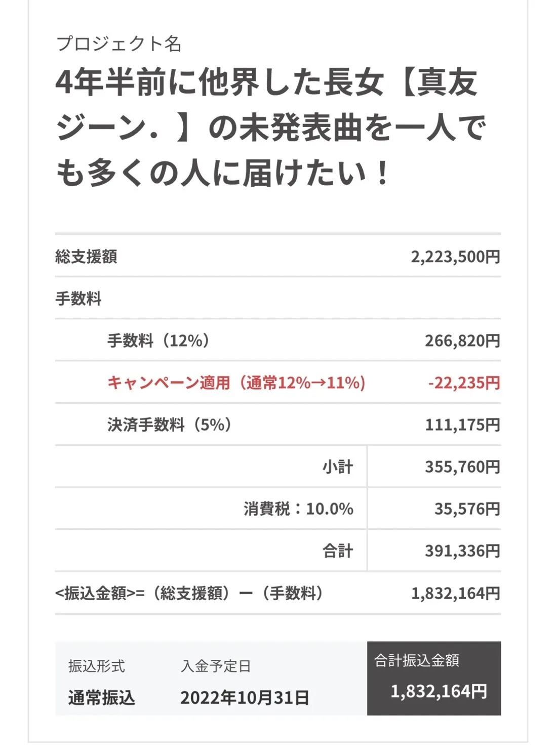Select the 111,175円 payment fee amount
Screen dimensions: 556x756
(x=462, y=425)
